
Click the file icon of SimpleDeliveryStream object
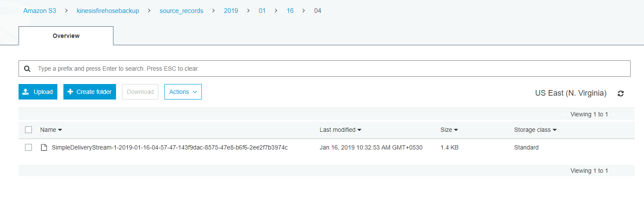[x=44, y=147]
